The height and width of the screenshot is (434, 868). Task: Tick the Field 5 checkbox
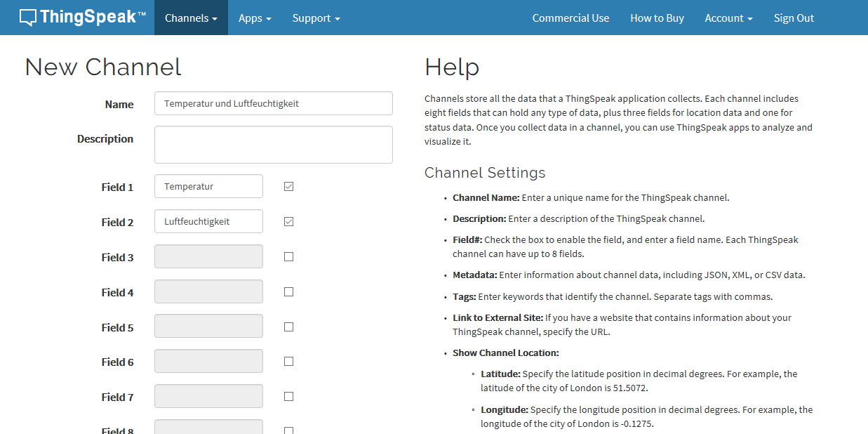288,327
